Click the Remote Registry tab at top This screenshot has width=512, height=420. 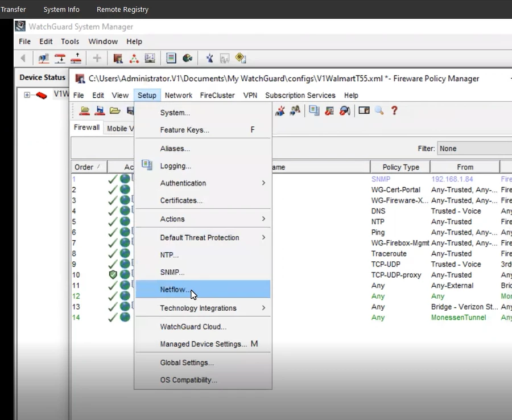tap(122, 10)
